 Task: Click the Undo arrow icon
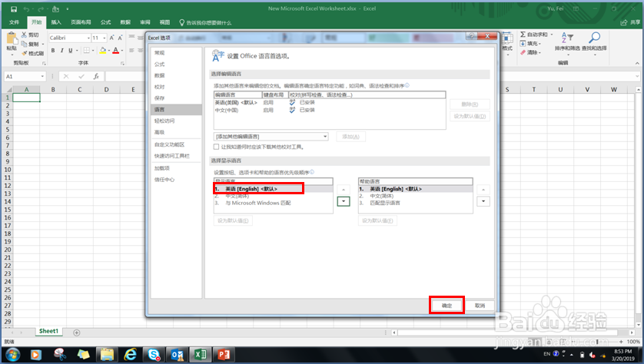pos(26,8)
